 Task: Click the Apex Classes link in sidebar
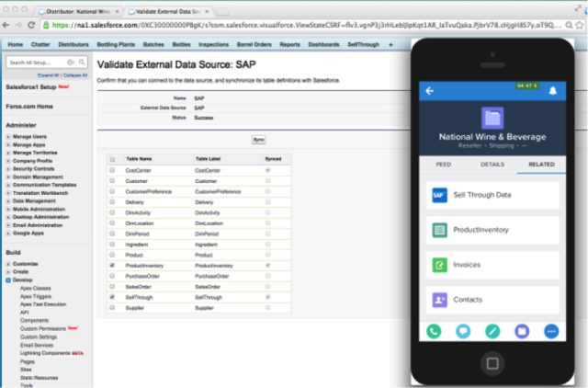point(35,289)
